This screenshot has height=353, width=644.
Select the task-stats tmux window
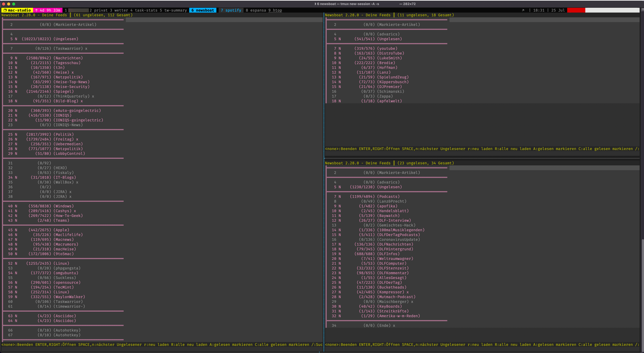point(144,10)
